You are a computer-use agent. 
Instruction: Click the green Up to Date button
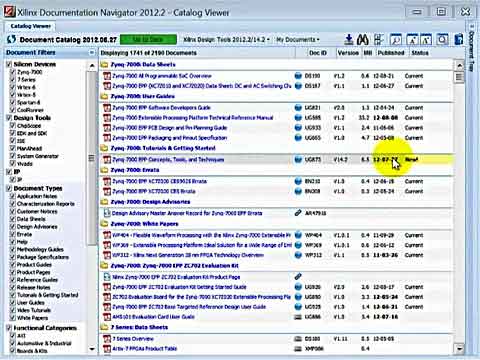(148, 39)
